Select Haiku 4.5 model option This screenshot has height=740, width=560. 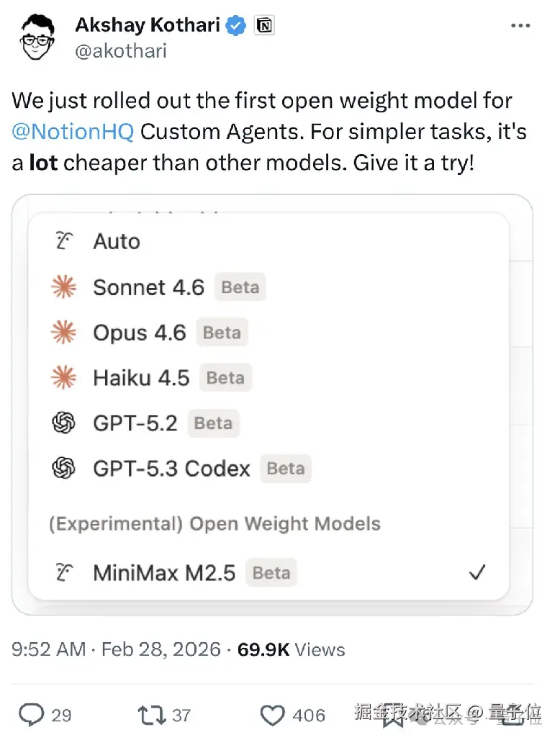click(141, 378)
